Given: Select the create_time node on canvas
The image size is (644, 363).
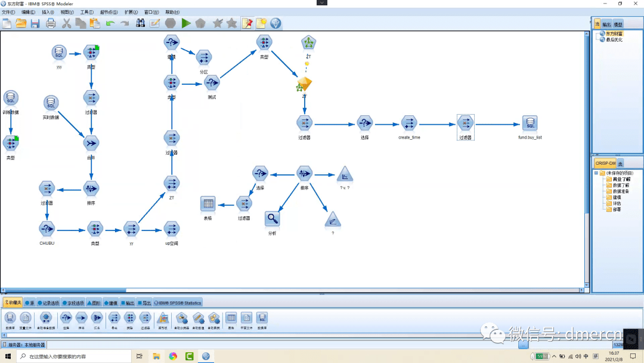Looking at the screenshot, I should click(408, 124).
